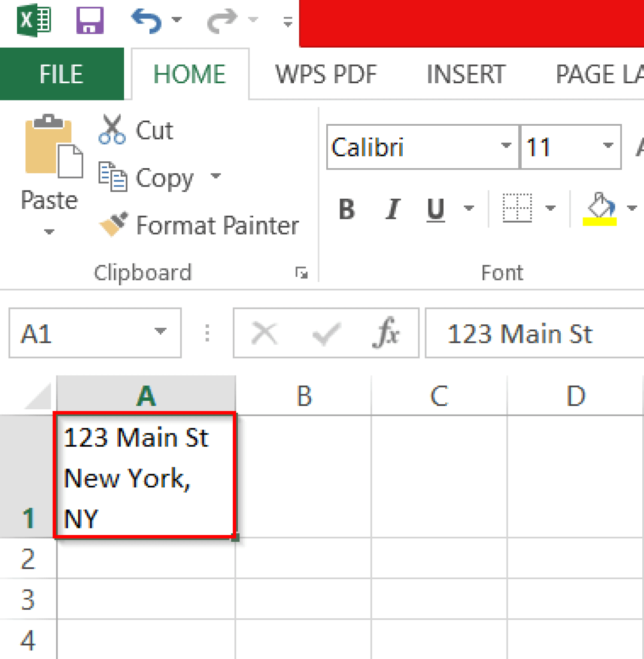Switch to the HOME tab
Image resolution: width=644 pixels, height=659 pixels.
[x=190, y=74]
